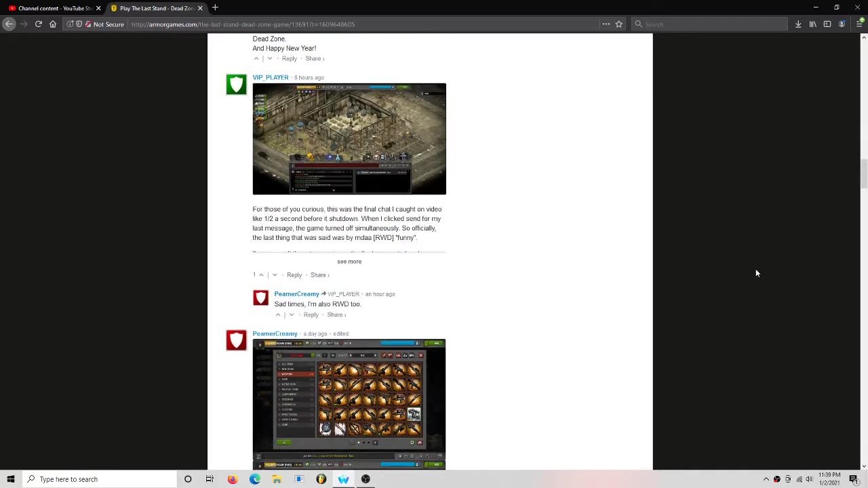This screenshot has width=868, height=488.
Task: Open the 'a day ago' comment timestamp
Action: [x=315, y=333]
